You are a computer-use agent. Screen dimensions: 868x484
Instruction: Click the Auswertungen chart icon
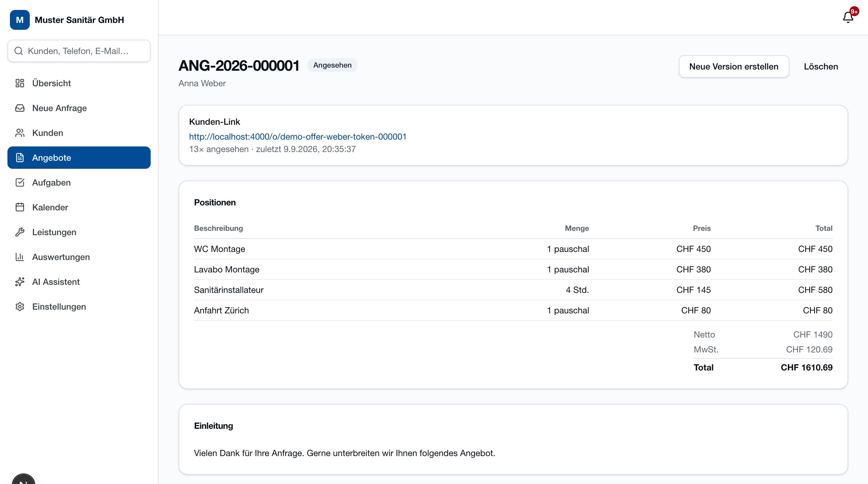tap(20, 257)
